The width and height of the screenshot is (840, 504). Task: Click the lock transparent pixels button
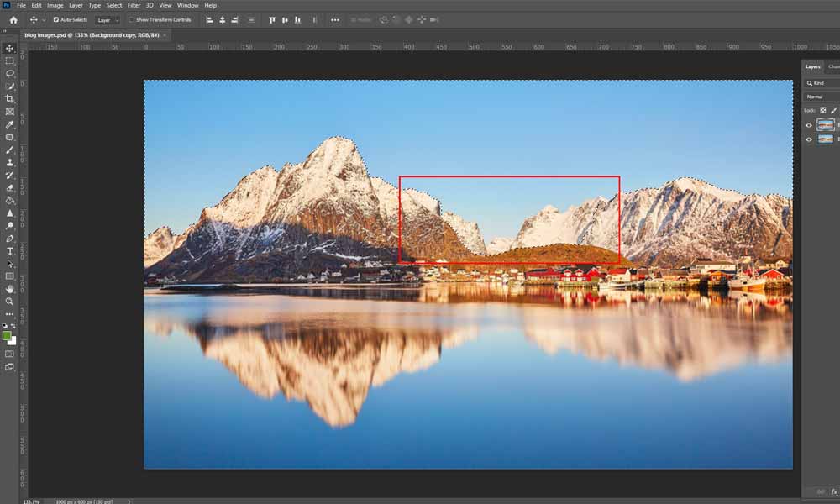[823, 110]
